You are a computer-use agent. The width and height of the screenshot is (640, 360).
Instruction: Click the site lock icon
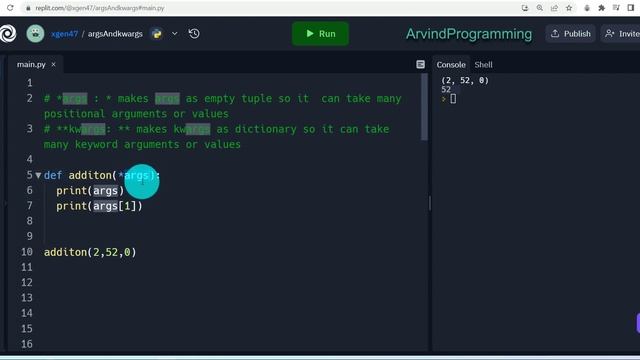pyautogui.click(x=28, y=8)
